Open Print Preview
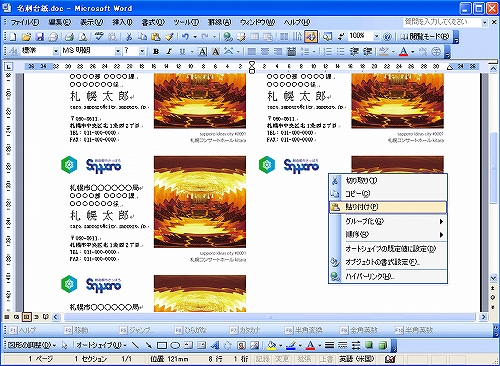500x366 pixels. click(x=83, y=37)
